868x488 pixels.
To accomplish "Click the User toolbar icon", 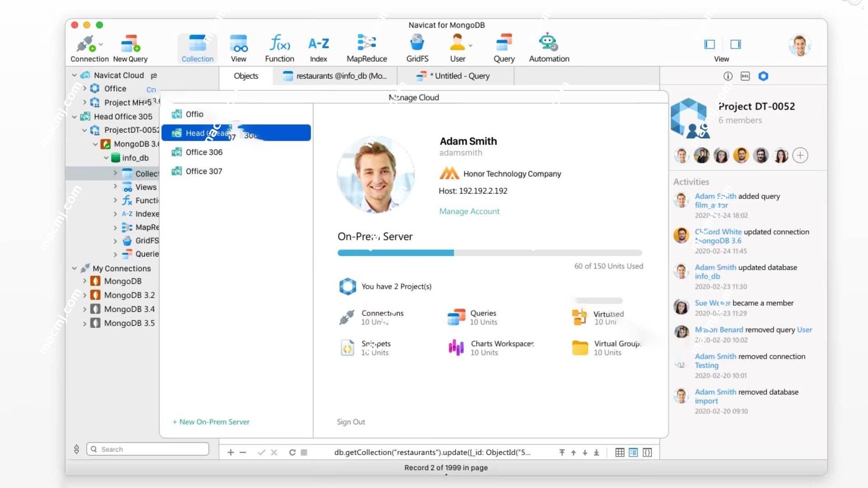I will (457, 43).
